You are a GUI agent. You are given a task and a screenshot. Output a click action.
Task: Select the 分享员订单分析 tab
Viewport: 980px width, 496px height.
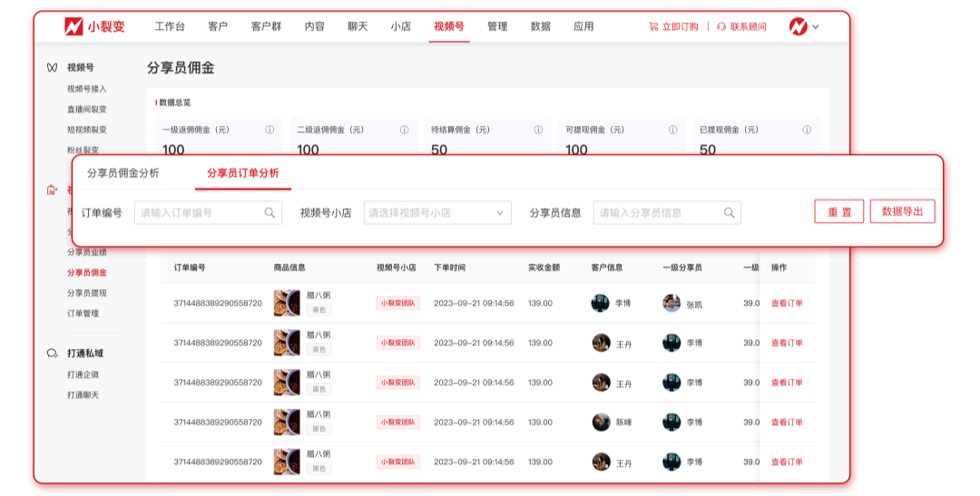[x=242, y=173]
